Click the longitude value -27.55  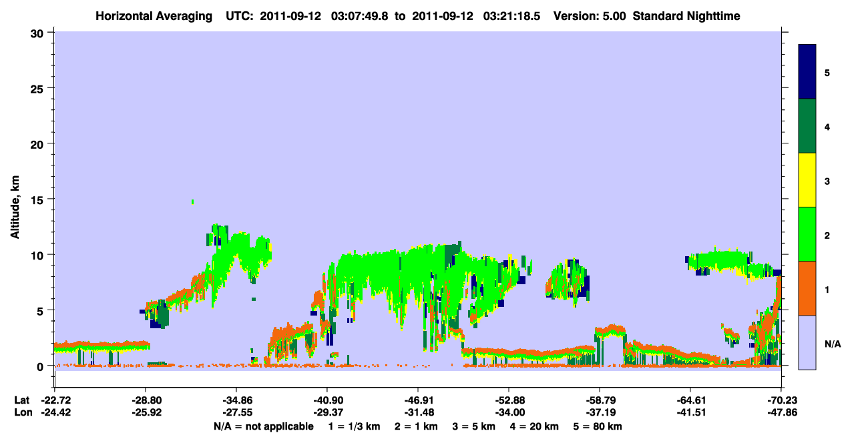(236, 412)
